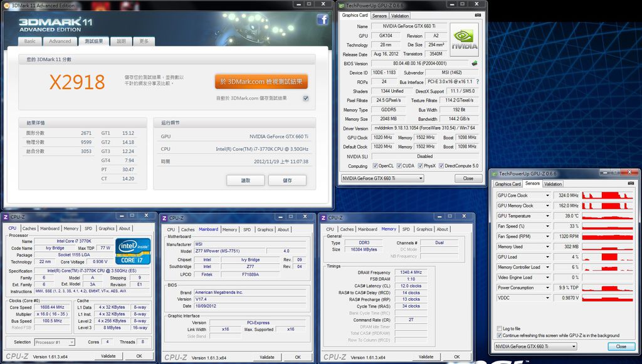Toggle auto-save results to 3DMark.com checkbox

point(305,98)
